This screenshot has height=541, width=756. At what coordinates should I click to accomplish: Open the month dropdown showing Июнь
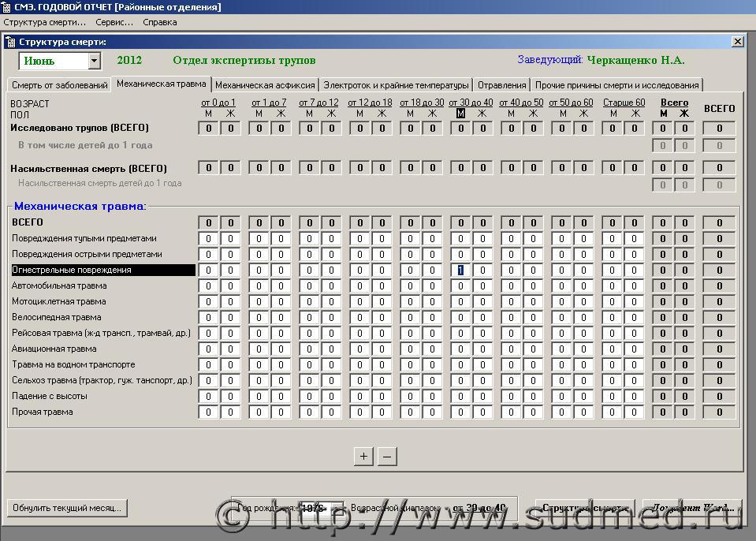pos(95,61)
